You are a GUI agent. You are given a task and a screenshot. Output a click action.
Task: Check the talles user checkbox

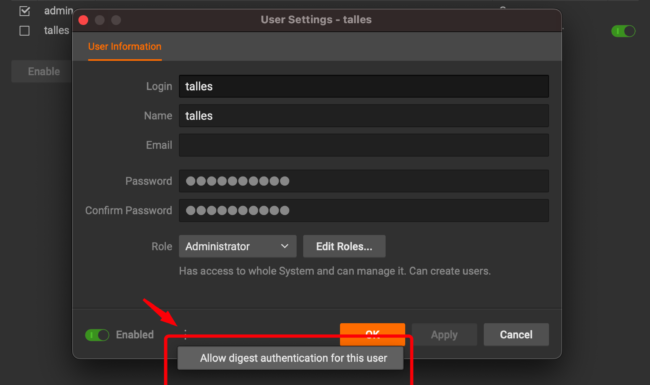24,31
